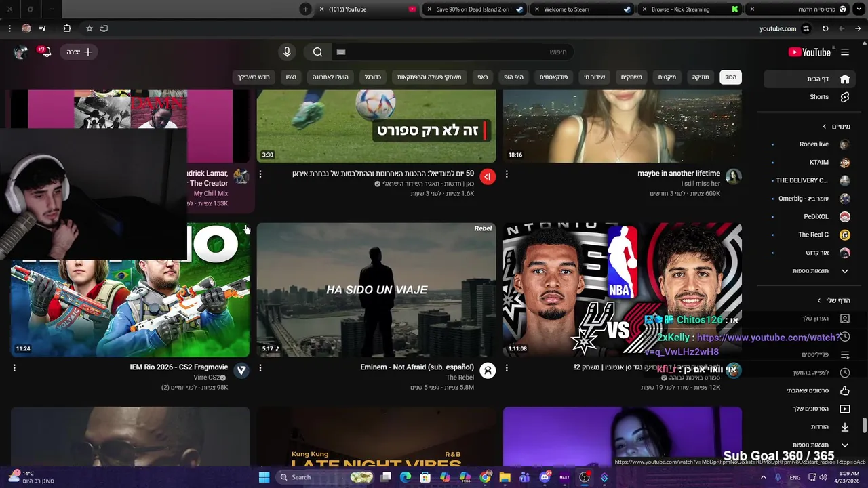This screenshot has height=488, width=868.
Task: Select the 'פודקאסטים' filter chip
Action: [553, 77]
